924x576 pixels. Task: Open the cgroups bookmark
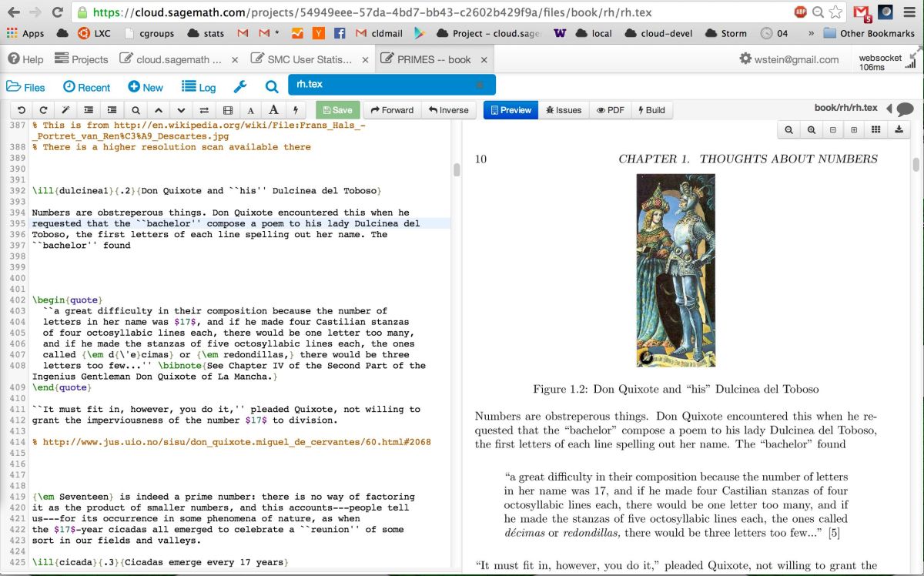[x=148, y=33]
